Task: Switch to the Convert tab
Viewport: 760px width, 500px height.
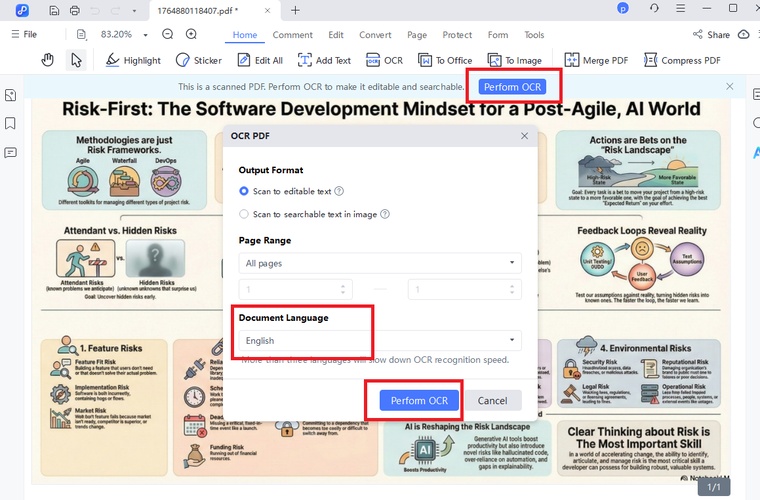Action: (375, 35)
